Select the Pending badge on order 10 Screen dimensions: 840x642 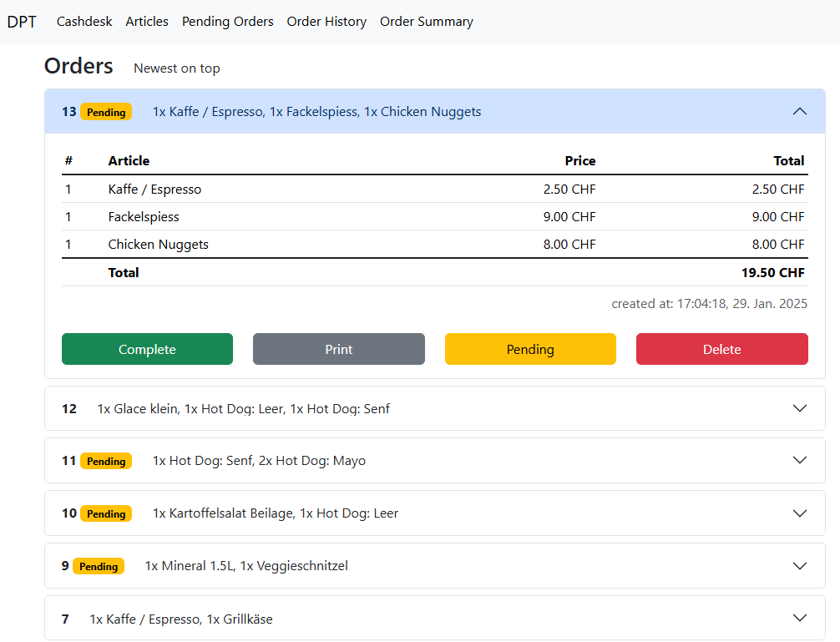(x=106, y=513)
